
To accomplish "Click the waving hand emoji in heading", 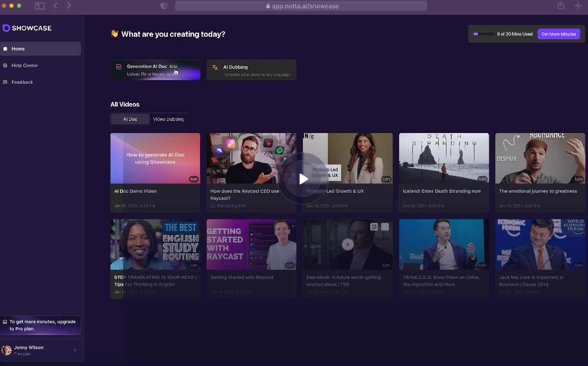I will (115, 34).
